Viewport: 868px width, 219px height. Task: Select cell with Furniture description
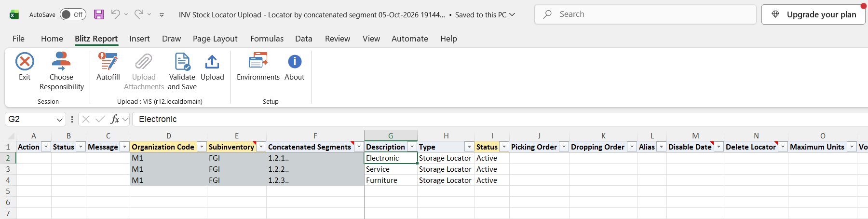point(391,180)
